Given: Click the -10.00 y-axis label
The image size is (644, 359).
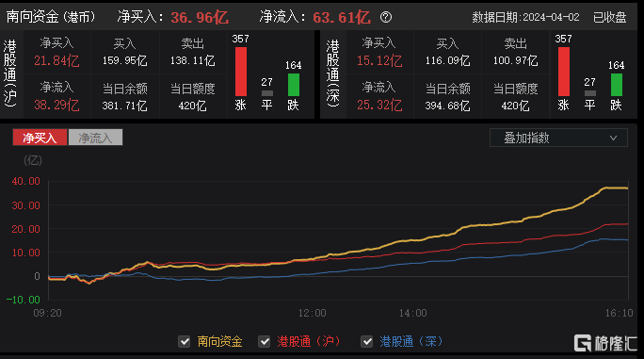Looking at the screenshot, I should tap(23, 300).
